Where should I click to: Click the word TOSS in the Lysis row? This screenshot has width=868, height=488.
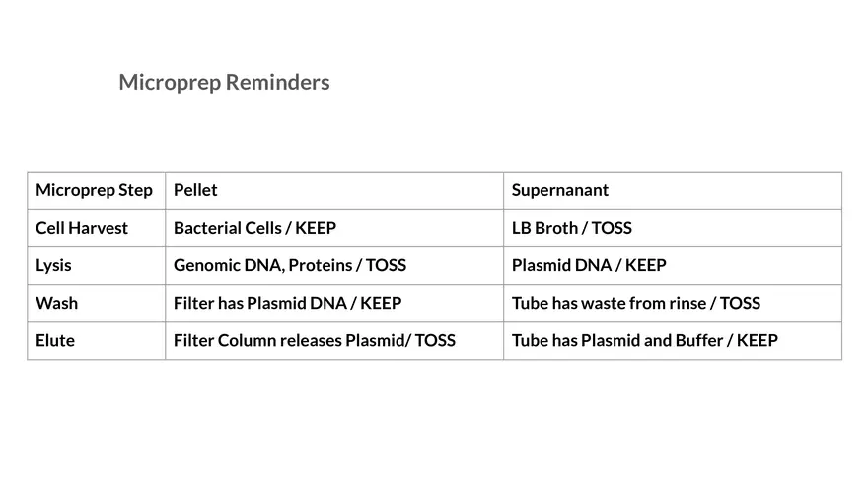[386, 265]
